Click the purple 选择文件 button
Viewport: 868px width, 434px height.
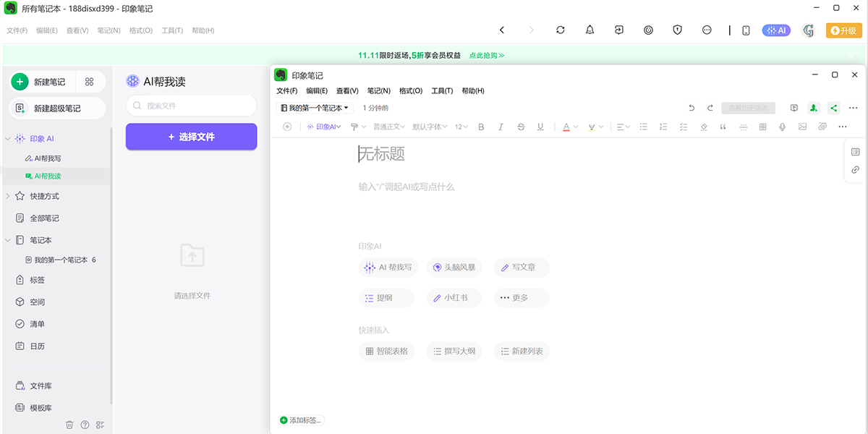(191, 137)
